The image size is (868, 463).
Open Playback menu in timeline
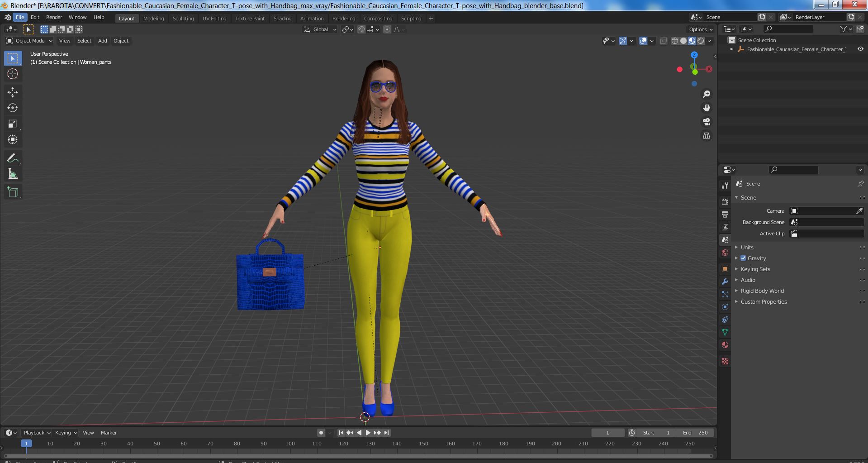pyautogui.click(x=36, y=433)
